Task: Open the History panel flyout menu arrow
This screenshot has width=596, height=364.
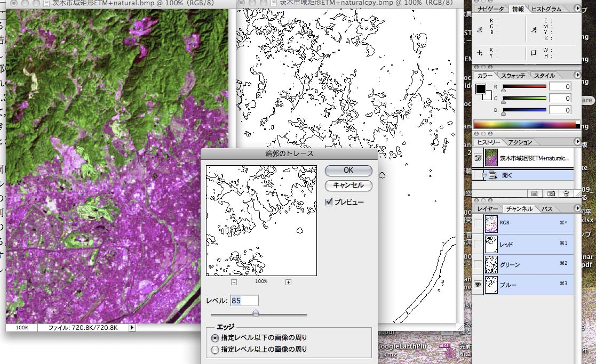Action: [577, 142]
